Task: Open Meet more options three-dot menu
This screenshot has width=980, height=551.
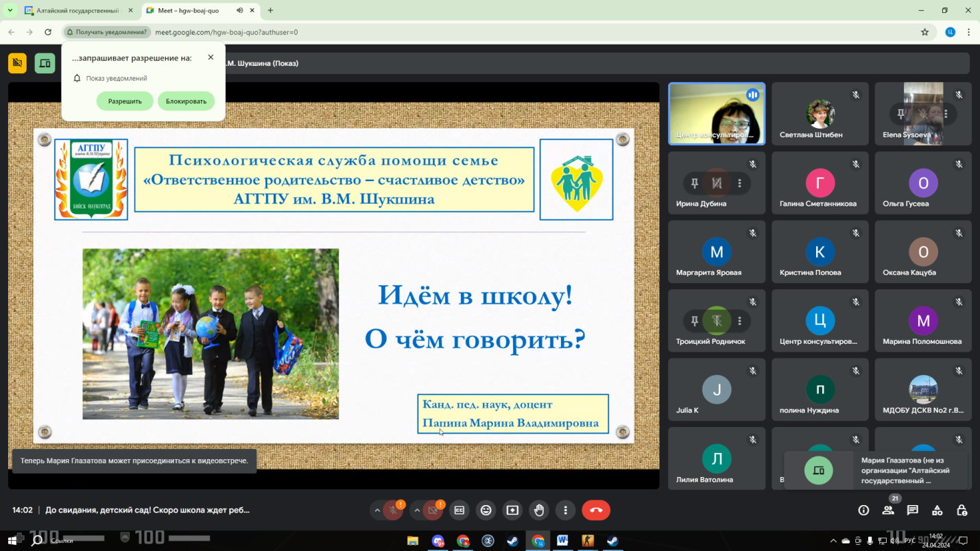Action: [565, 510]
